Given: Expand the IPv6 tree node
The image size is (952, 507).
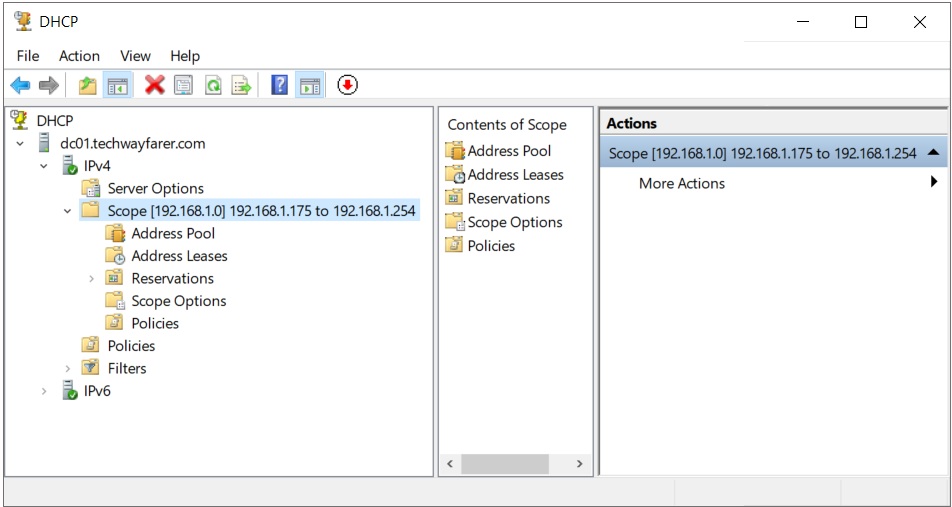Looking at the screenshot, I should [x=43, y=391].
